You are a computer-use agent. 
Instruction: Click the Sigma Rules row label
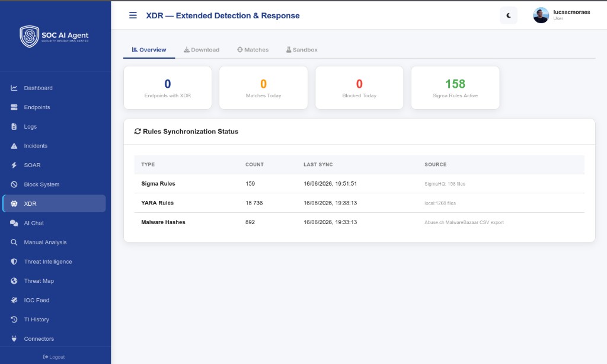(x=158, y=184)
